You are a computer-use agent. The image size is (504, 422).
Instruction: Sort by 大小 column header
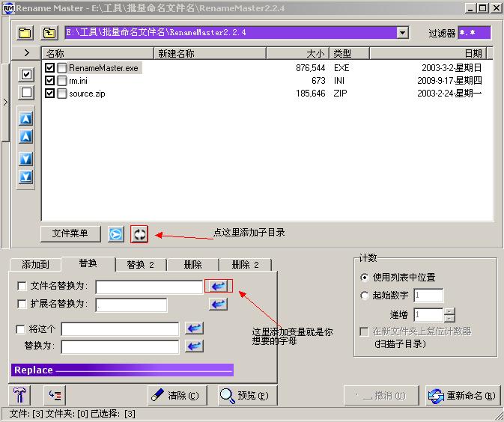297,53
